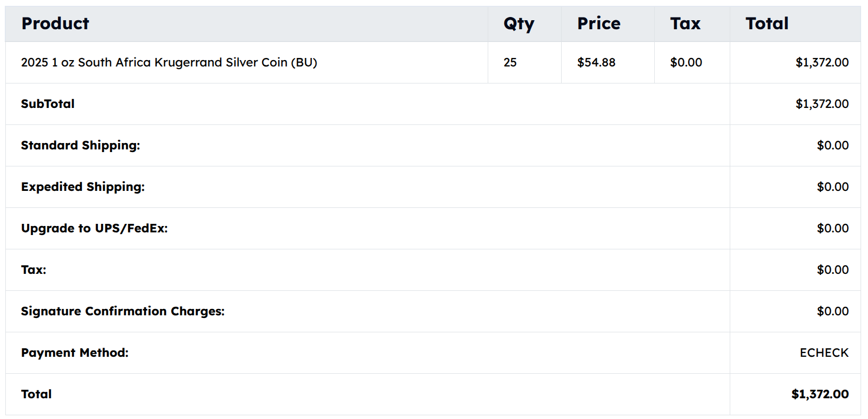Screen dimensions: 868x419
Task: Click the SubTotal label
Action: [x=48, y=104]
